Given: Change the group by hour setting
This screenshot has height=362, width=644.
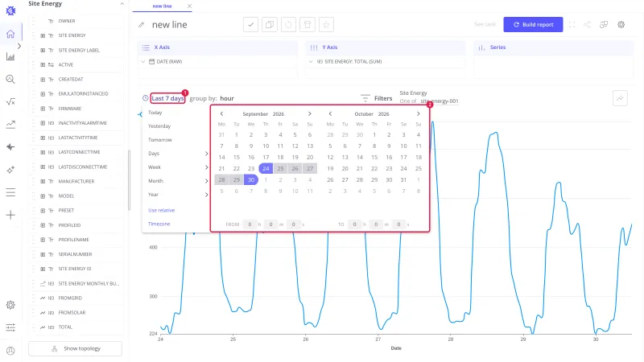Looking at the screenshot, I should point(227,98).
